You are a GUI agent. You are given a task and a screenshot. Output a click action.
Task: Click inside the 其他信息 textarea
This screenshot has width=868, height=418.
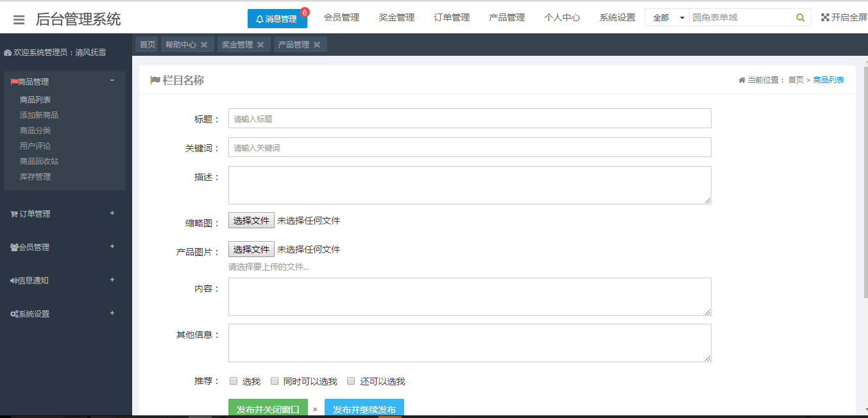click(470, 343)
